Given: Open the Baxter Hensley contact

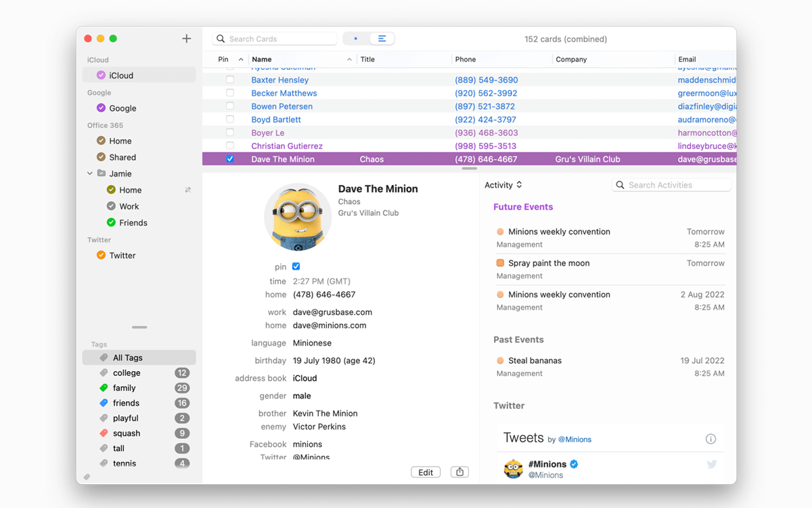Looking at the screenshot, I should [x=280, y=80].
